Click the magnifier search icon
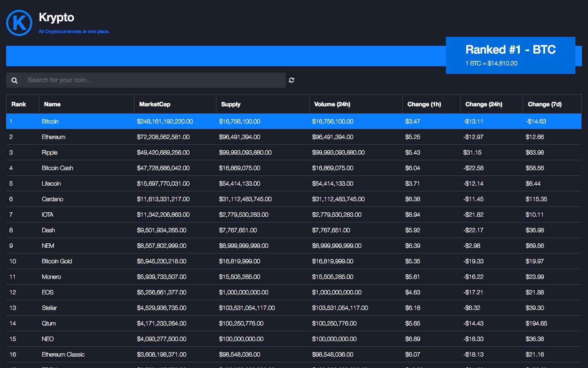This screenshot has height=368, width=588. coord(14,80)
